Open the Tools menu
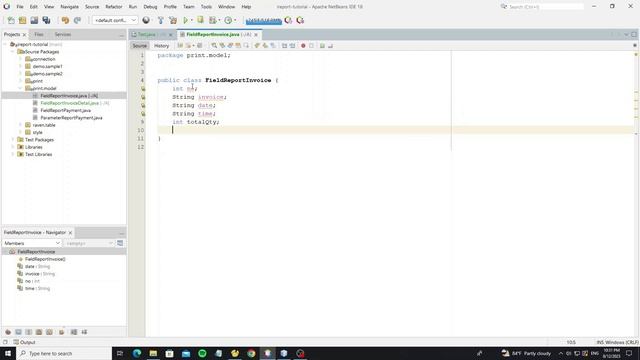 tap(206, 7)
